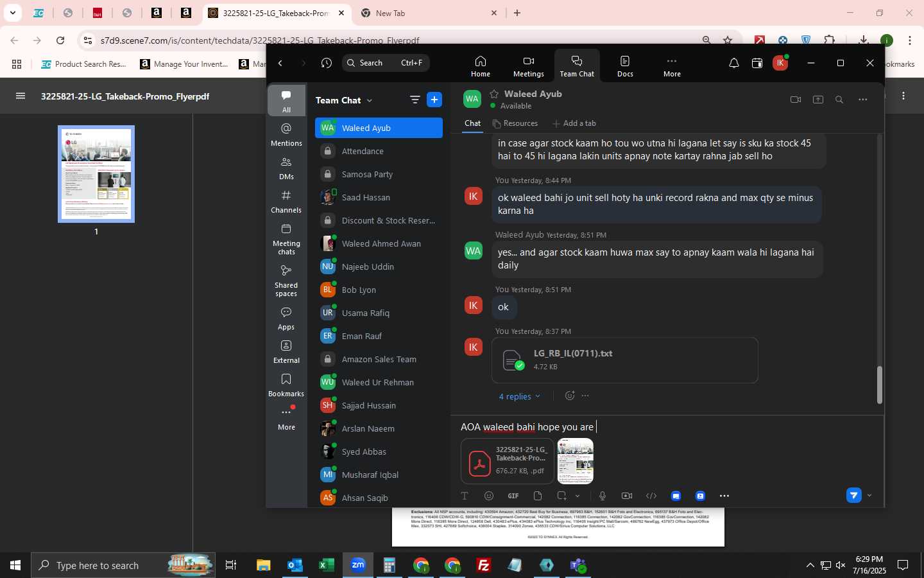Open Excel from the Windows taskbar
The width and height of the screenshot is (924, 578).
coord(327,565)
